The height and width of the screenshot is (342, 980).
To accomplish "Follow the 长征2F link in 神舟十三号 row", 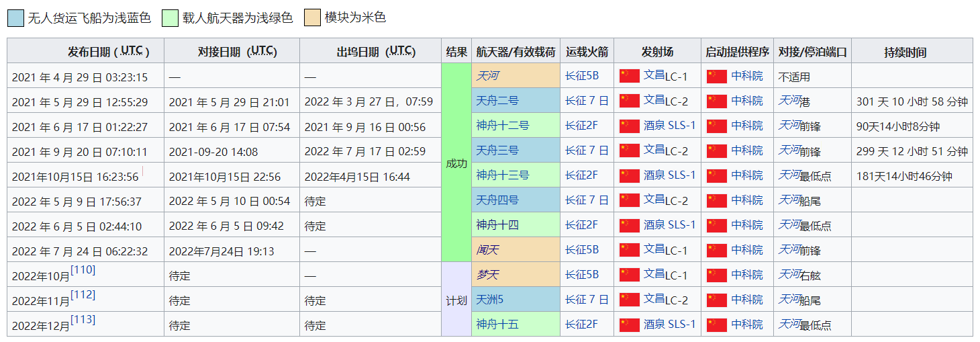I will pyautogui.click(x=581, y=175).
